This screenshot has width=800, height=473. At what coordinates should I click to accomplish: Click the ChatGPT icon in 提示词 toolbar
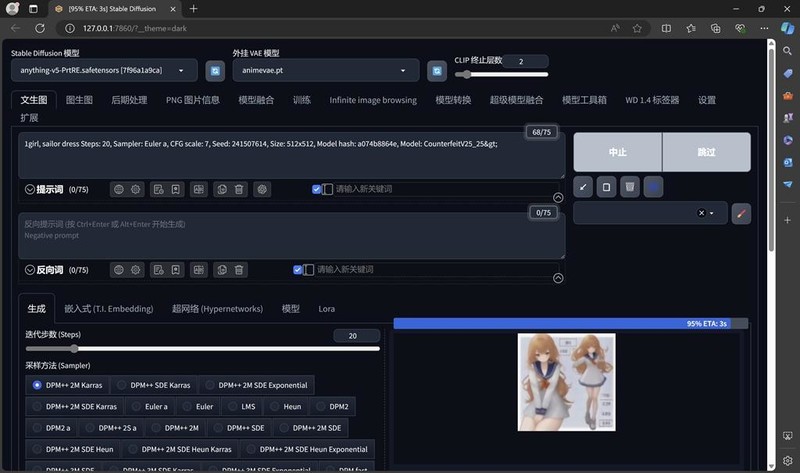coord(262,189)
